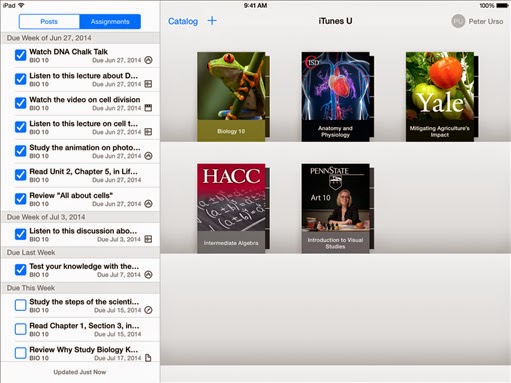This screenshot has width=511, height=383.
Task: Select Test your knowledge with the... title
Action: coord(84,266)
